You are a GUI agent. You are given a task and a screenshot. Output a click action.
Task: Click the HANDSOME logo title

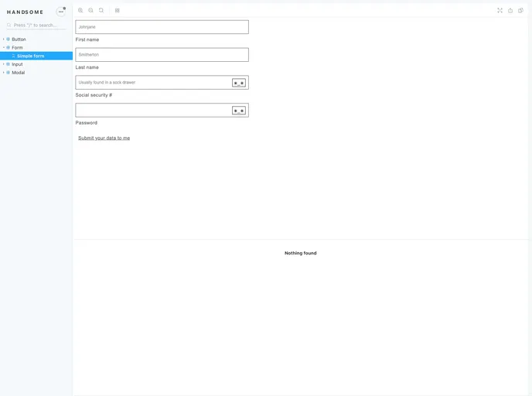(x=26, y=12)
